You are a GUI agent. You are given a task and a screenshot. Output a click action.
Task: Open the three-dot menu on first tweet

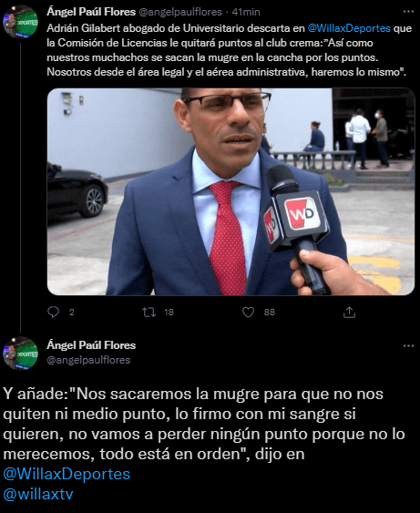pos(408,12)
